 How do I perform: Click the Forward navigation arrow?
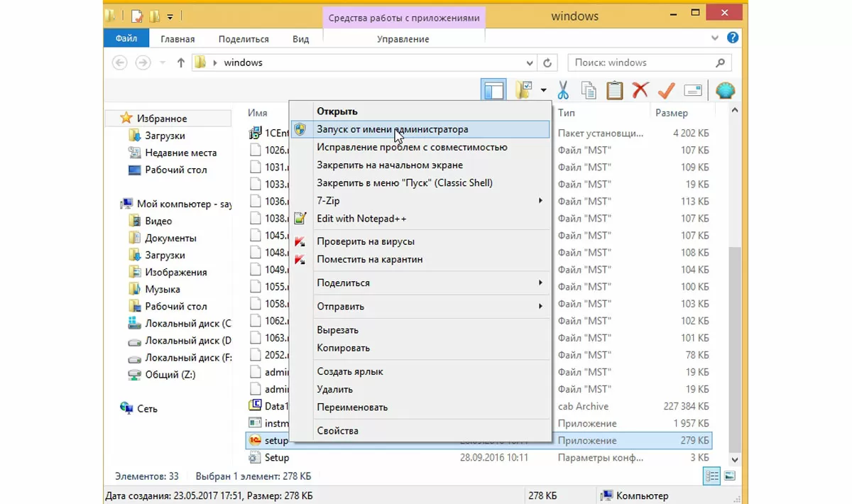(143, 62)
